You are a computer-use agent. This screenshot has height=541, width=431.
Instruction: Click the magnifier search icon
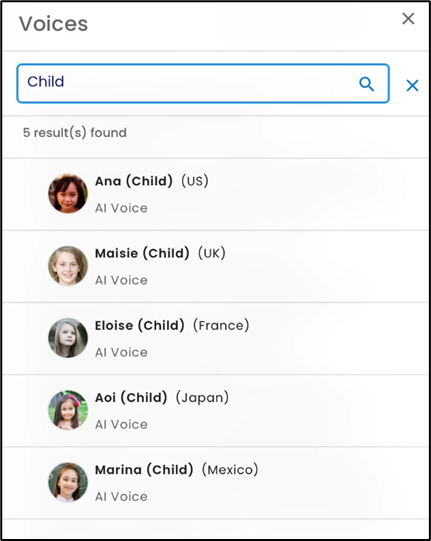(x=366, y=84)
